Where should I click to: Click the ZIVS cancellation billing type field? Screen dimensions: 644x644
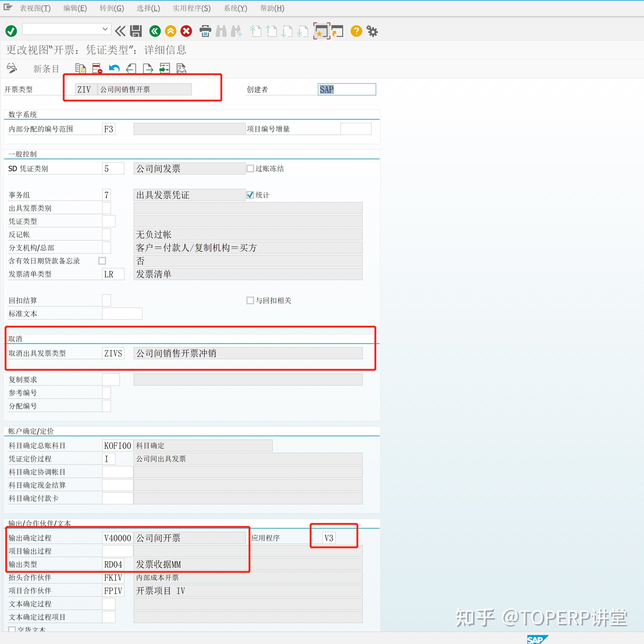pos(113,353)
